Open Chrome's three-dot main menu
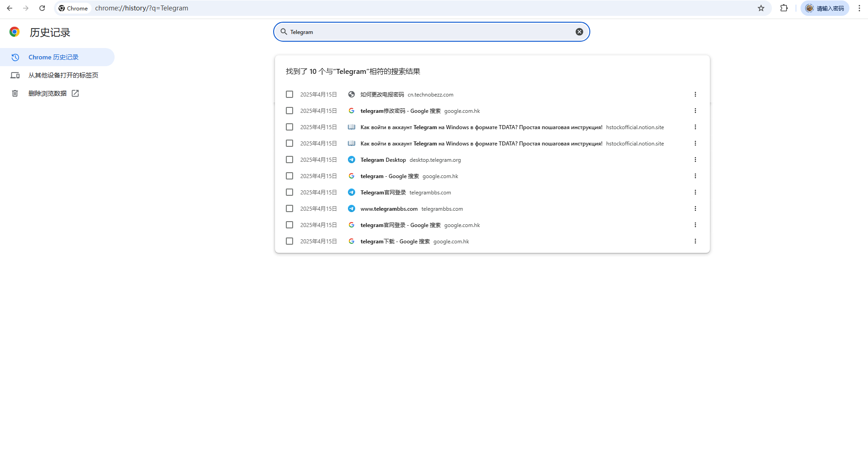 point(859,8)
